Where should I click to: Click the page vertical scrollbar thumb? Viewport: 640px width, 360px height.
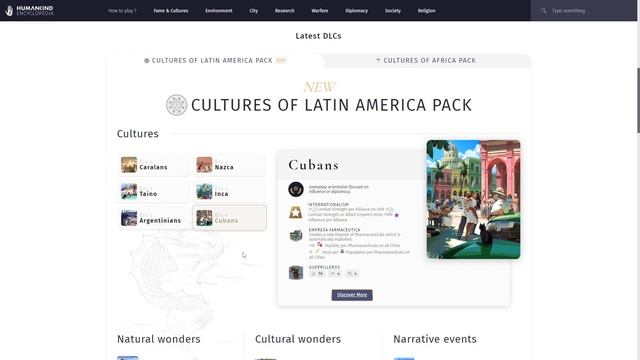click(638, 100)
